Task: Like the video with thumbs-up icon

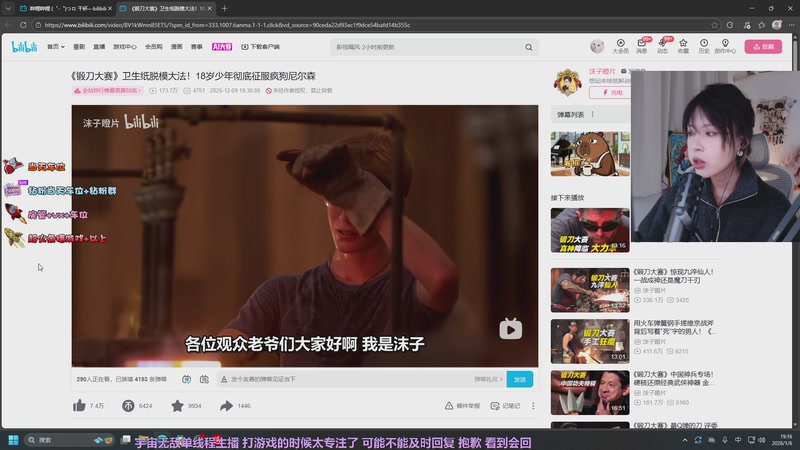Action: click(x=79, y=406)
